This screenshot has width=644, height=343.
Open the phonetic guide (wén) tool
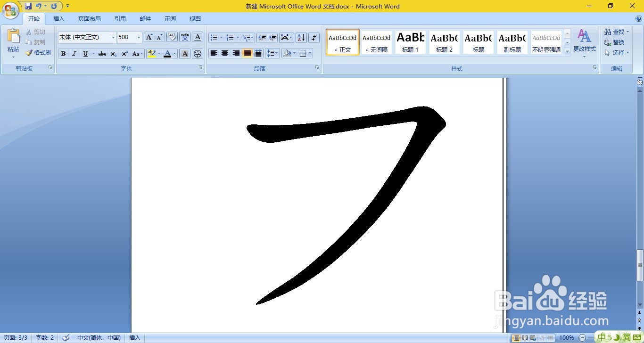(185, 37)
